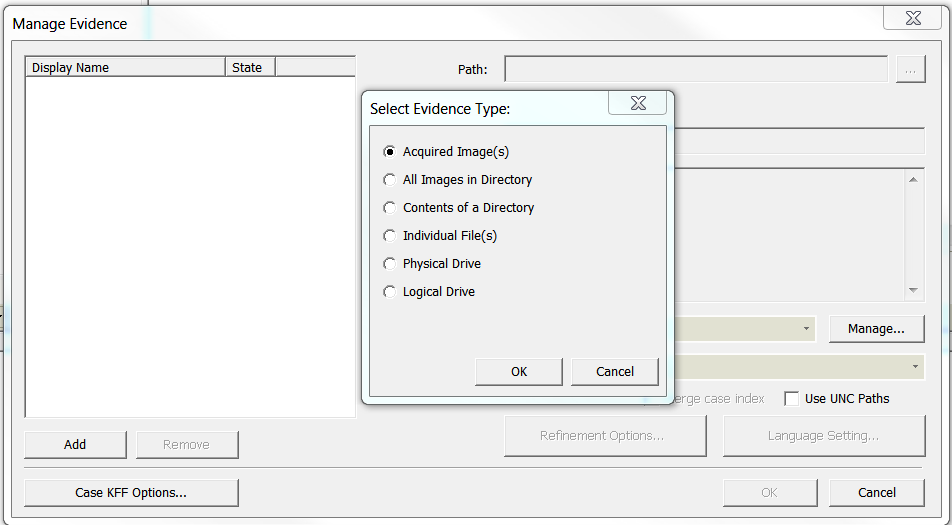The width and height of the screenshot is (952, 525).
Task: Expand the lower full-width dropdown arrow
Action: (915, 367)
